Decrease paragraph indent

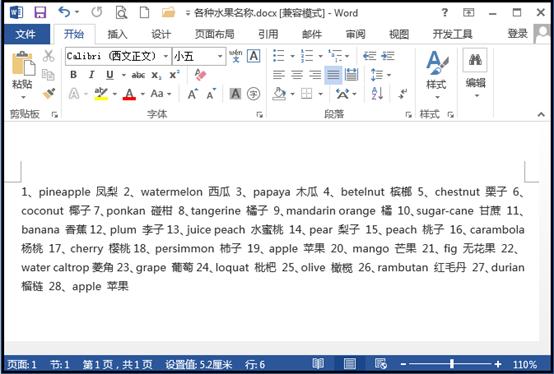click(x=370, y=56)
